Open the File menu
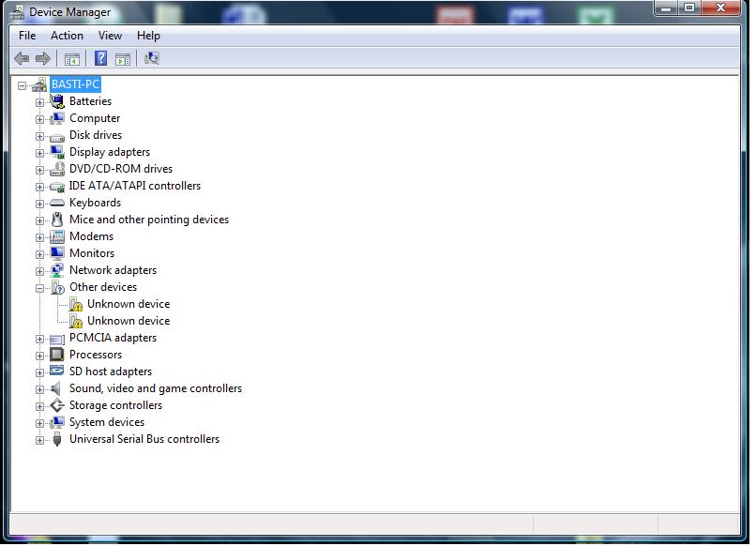Image resolution: width=756 pixels, height=546 pixels. (x=27, y=36)
